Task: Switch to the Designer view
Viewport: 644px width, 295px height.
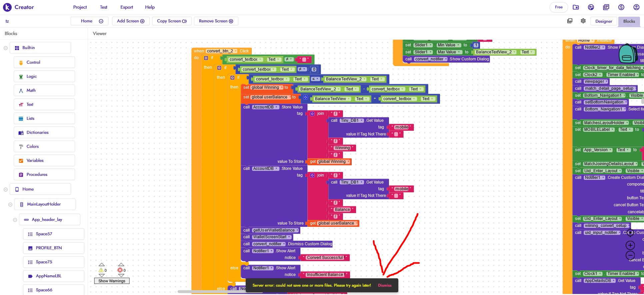Action: 604,21
